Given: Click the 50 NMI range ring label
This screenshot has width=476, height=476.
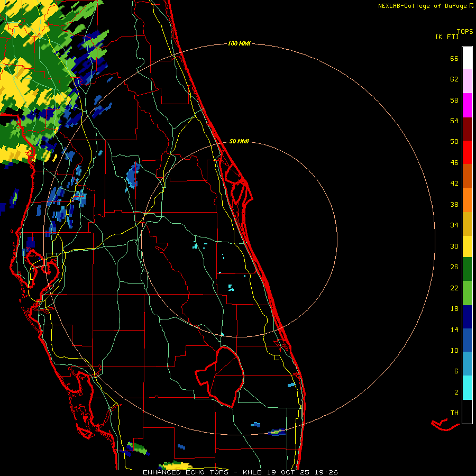Looking at the screenshot, I should [x=239, y=141].
